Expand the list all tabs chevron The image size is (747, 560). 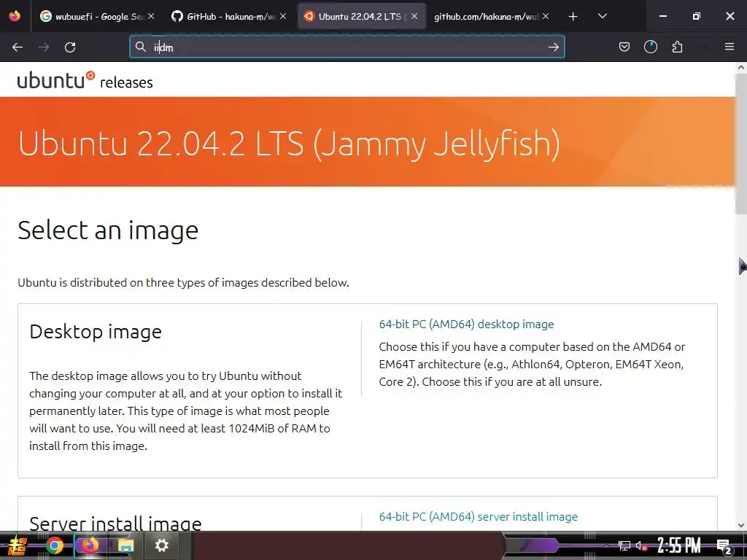click(602, 16)
